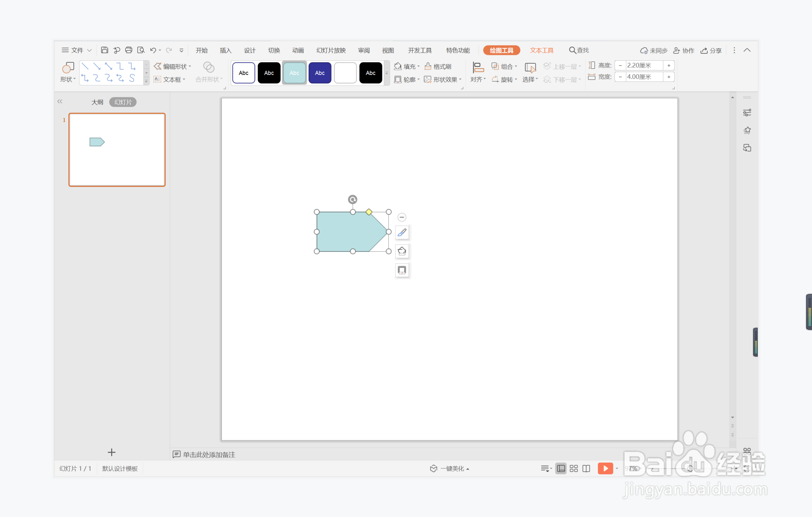
Task: Click the Edit Shape (编辑形状) icon
Action: click(158, 66)
